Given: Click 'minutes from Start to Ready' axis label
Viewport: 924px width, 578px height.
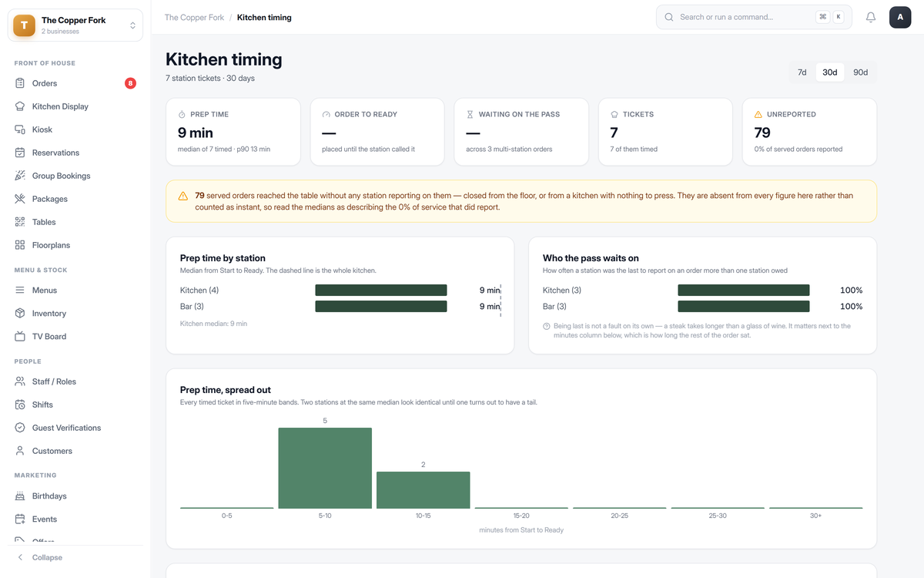Looking at the screenshot, I should 521,529.
